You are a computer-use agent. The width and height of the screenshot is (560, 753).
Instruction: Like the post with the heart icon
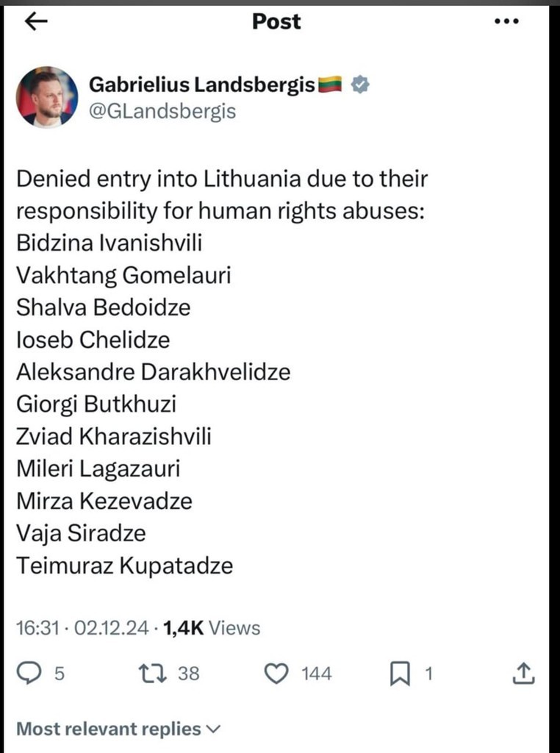pos(277,674)
